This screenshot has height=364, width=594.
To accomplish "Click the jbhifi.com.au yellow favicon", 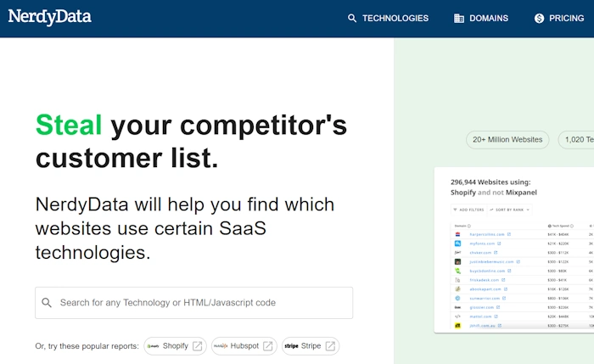I will (x=457, y=325).
